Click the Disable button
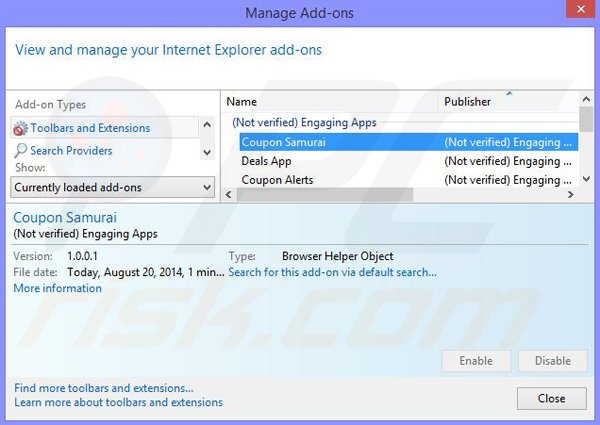This screenshot has height=425, width=600. [x=553, y=360]
